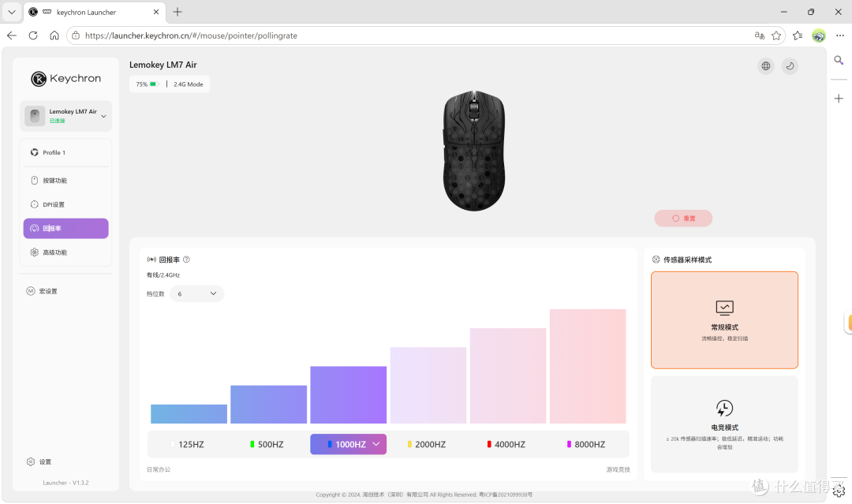Toggle dark mode moon icon

point(790,65)
